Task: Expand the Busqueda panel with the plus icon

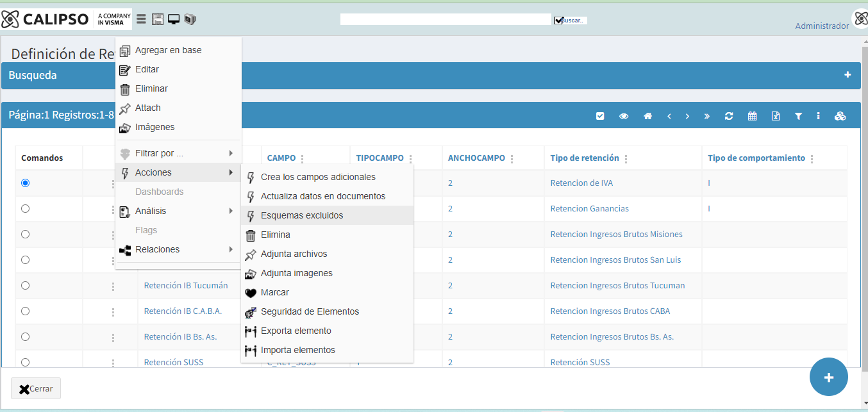Action: pos(848,75)
